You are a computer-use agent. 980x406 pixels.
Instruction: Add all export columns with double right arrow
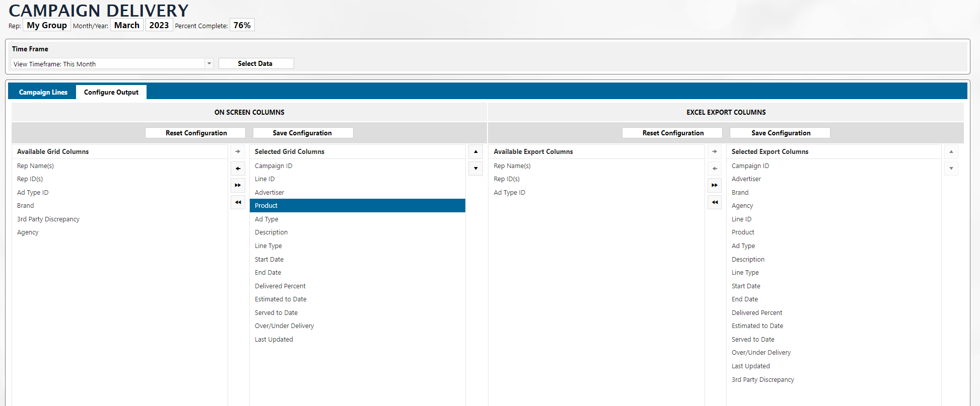[714, 185]
